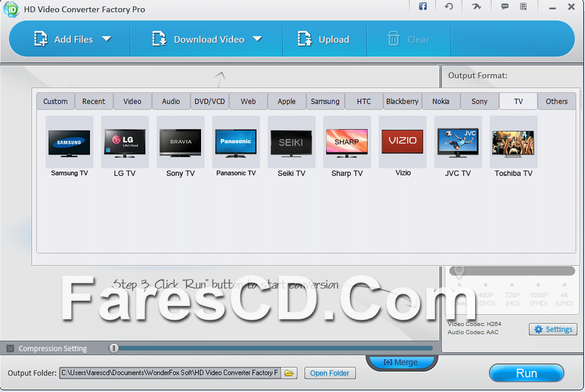Image resolution: width=585 pixels, height=392 pixels.
Task: Click the Open Folder button
Action: pos(330,373)
